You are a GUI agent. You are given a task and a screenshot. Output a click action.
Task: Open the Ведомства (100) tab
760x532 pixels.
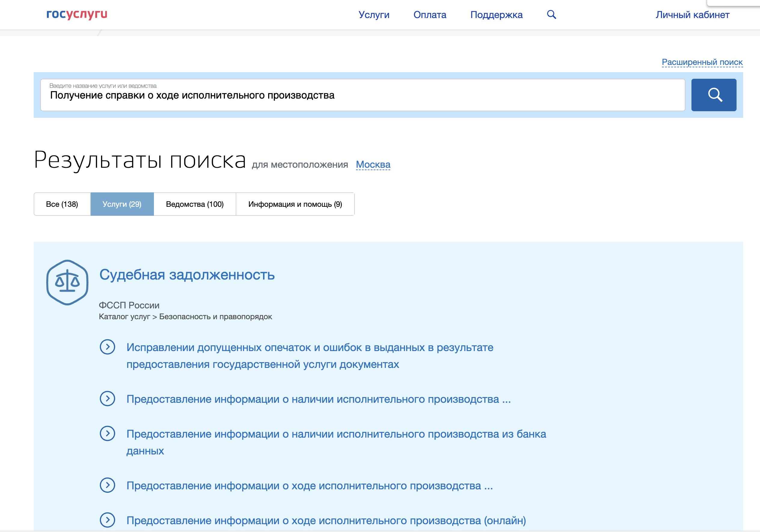pos(195,204)
